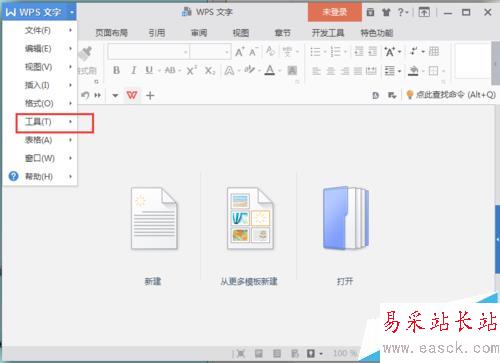Switch to the 视图 ribbon tab
500x363 pixels.
click(241, 33)
